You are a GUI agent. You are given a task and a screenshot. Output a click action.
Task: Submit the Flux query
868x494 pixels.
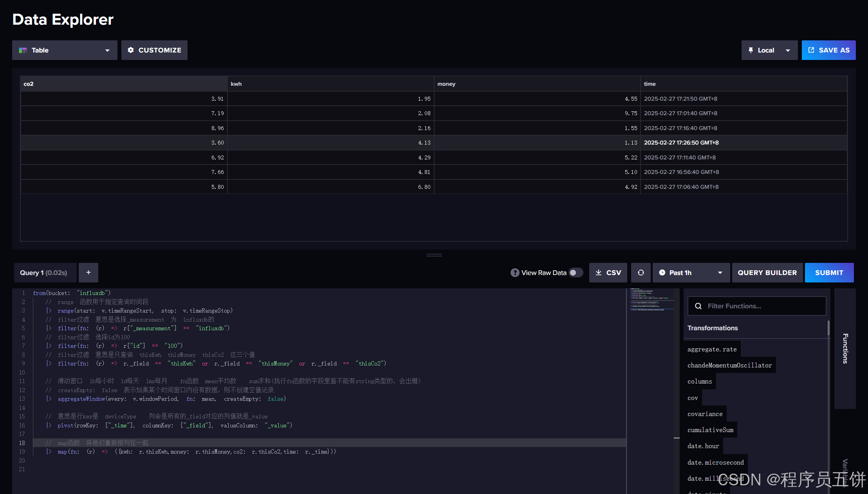pyautogui.click(x=828, y=272)
